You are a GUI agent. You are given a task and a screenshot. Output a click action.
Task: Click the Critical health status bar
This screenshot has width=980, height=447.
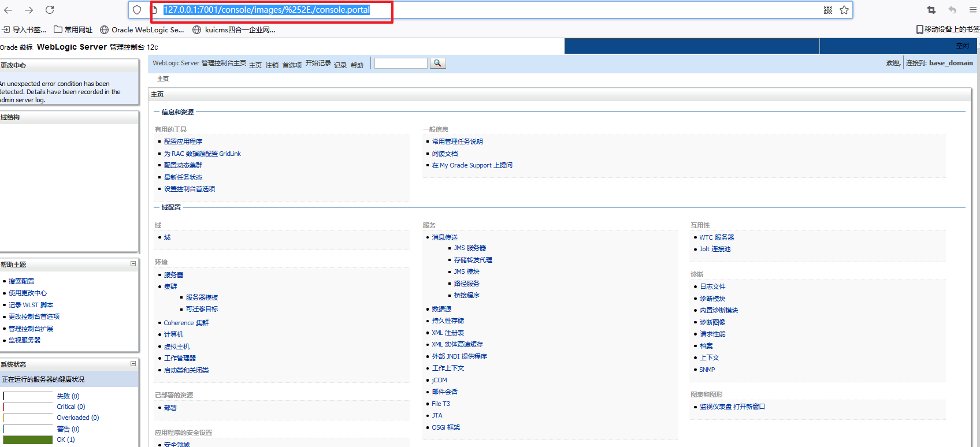pos(28,407)
